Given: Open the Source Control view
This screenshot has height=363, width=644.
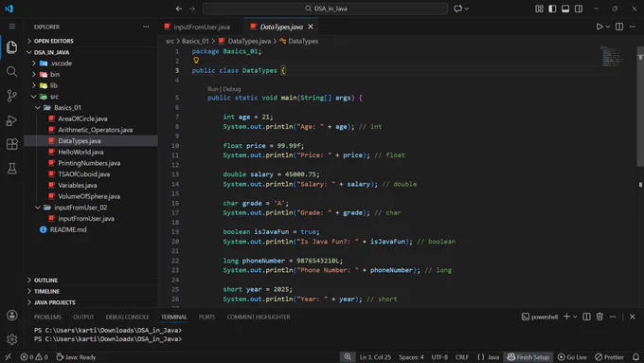Looking at the screenshot, I should coord(12,96).
